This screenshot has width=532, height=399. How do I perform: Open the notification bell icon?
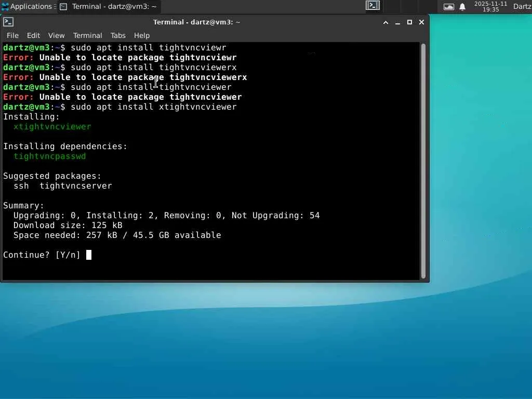[462, 7]
